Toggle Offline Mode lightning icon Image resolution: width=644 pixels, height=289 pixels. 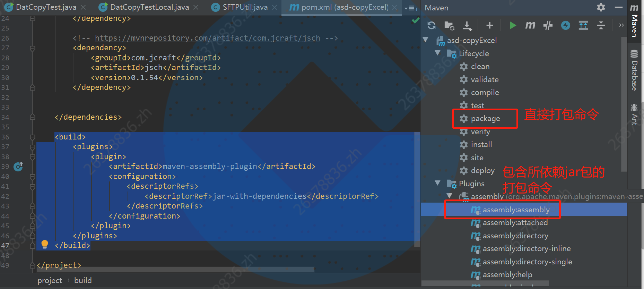(566, 25)
